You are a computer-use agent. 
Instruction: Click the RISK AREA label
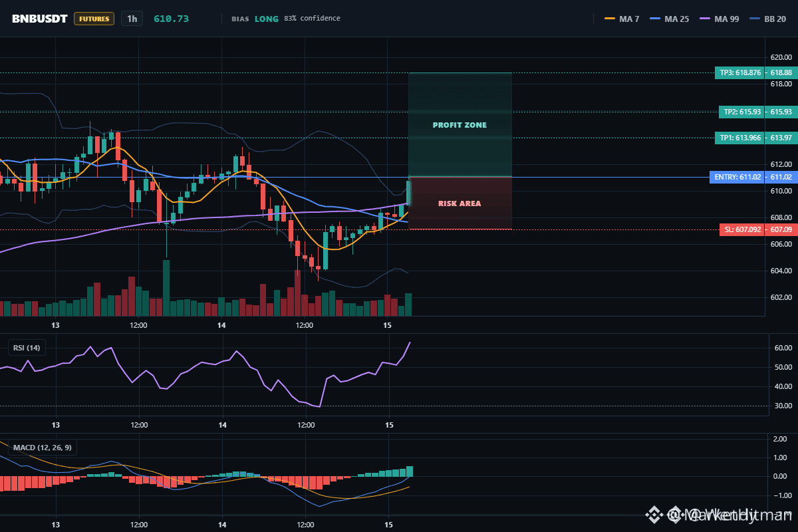click(x=460, y=203)
